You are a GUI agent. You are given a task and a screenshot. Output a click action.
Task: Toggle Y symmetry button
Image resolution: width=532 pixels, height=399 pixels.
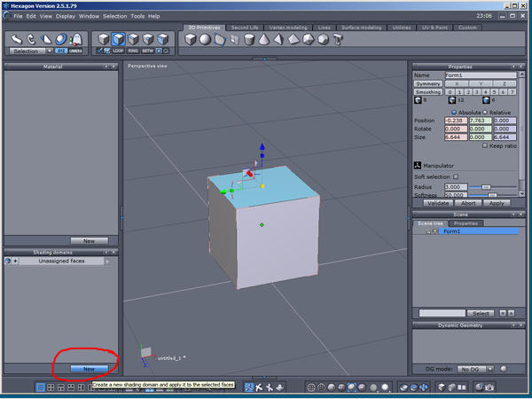pos(481,84)
